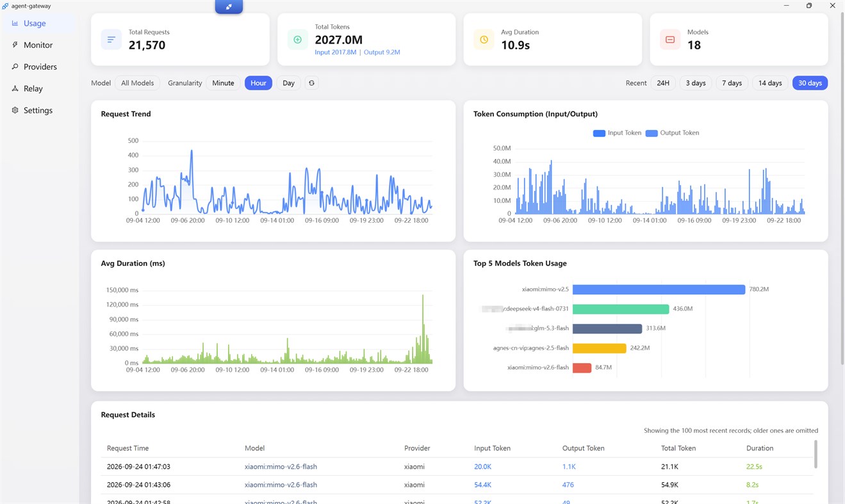This screenshot has height=504, width=845.
Task: Set granularity to Hour
Action: coord(258,83)
